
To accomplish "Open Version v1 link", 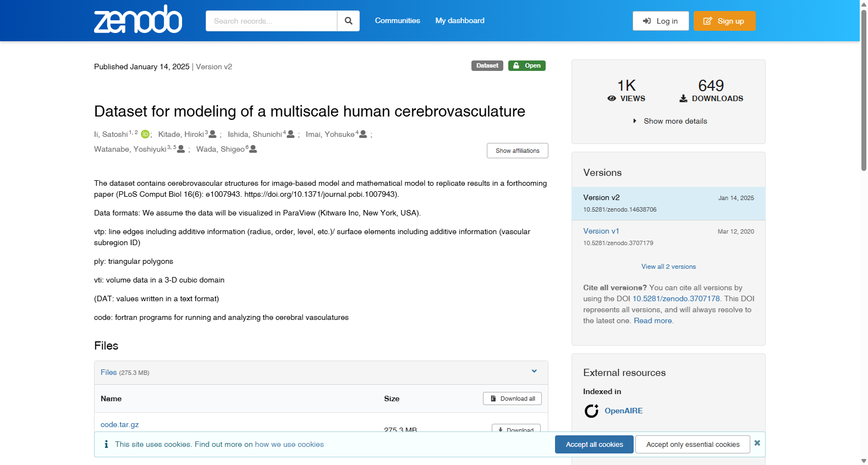I will tap(601, 231).
